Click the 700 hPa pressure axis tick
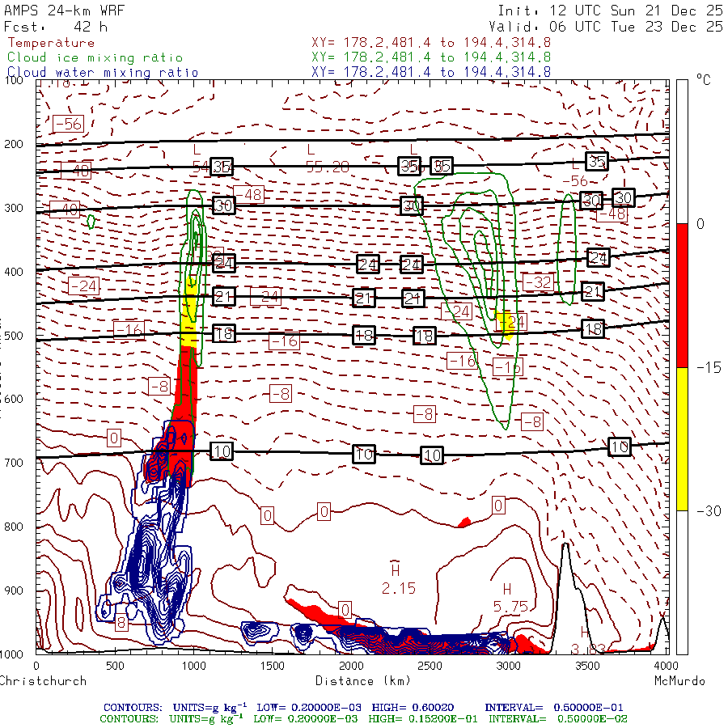 [14, 463]
